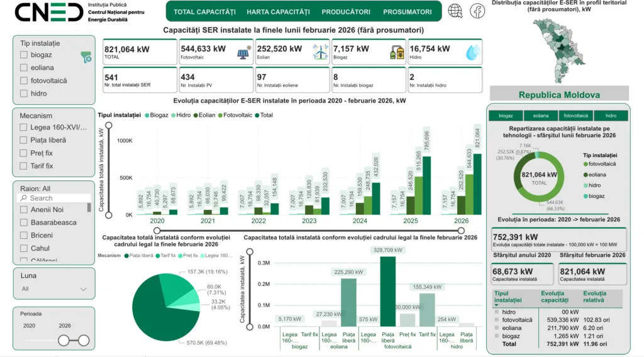Click the CNED logo
This screenshot has height=357, width=644.
pos(48,12)
